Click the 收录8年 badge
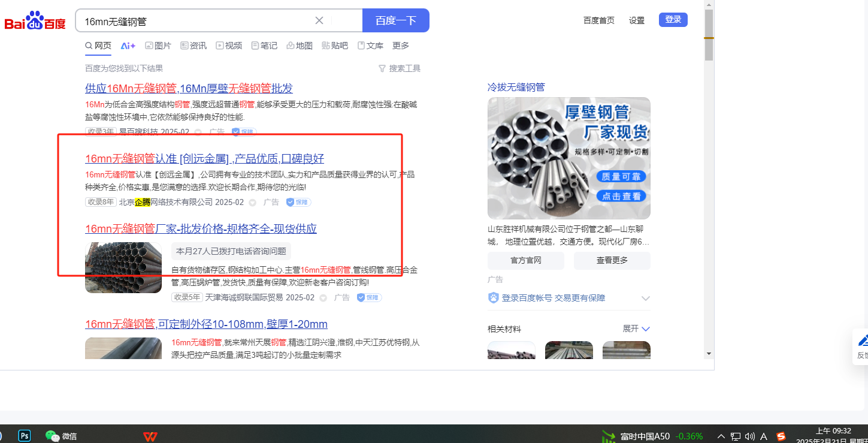The image size is (868, 443). coord(100,202)
